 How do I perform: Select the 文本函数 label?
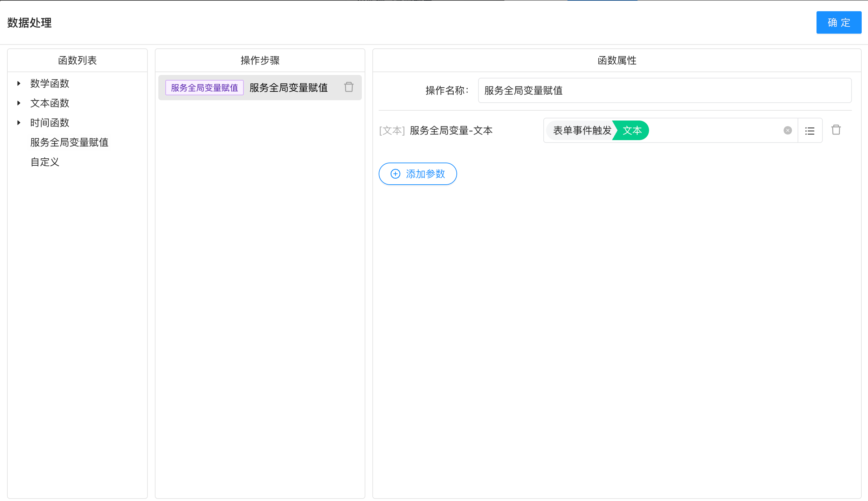coord(50,103)
